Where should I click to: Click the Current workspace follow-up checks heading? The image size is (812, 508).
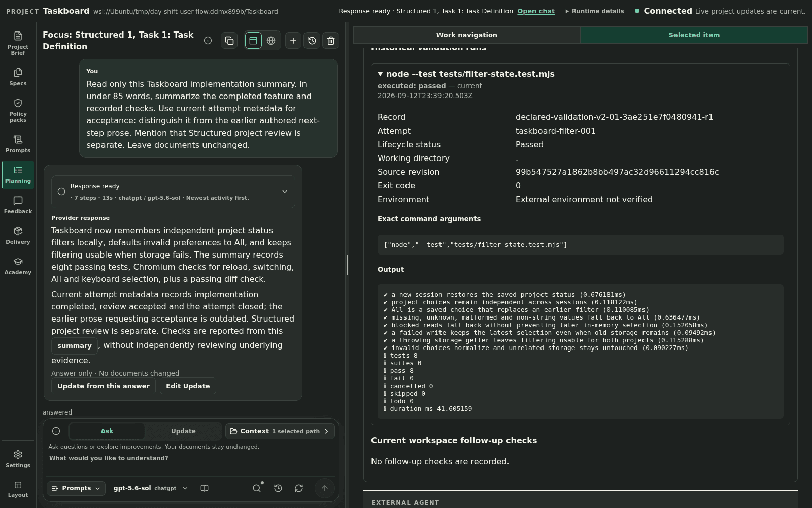coord(454,441)
